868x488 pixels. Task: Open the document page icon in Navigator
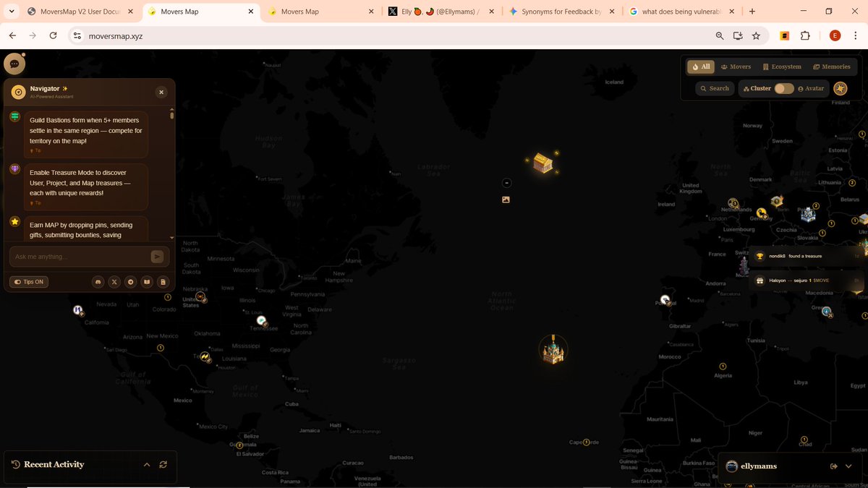[163, 282]
